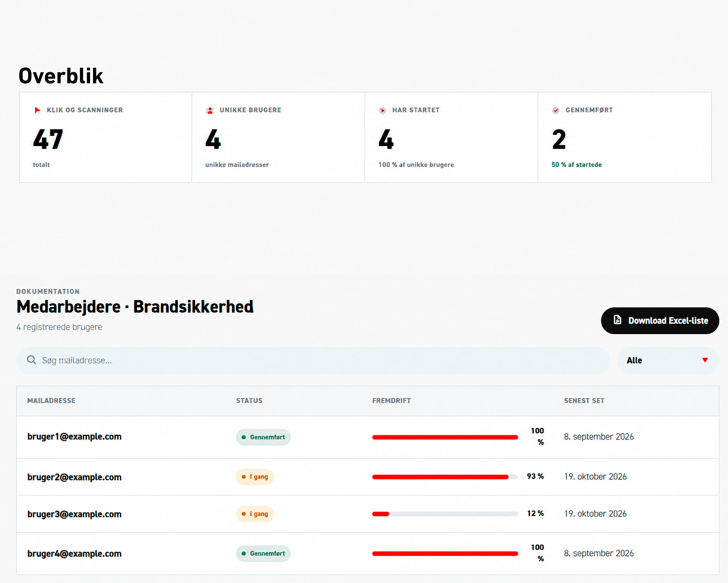The image size is (728, 583).
Task: Click the 93 % progress value
Action: coord(536,476)
